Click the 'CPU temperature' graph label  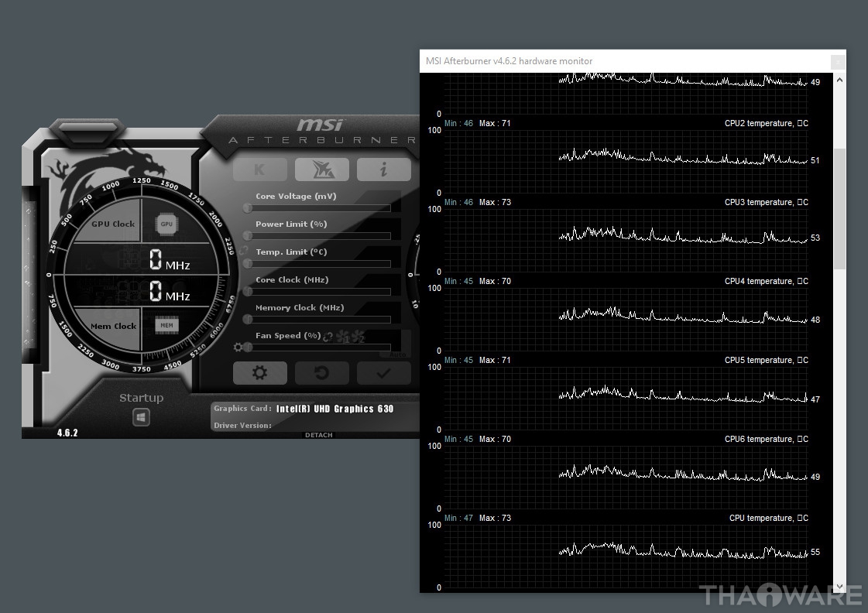(768, 519)
